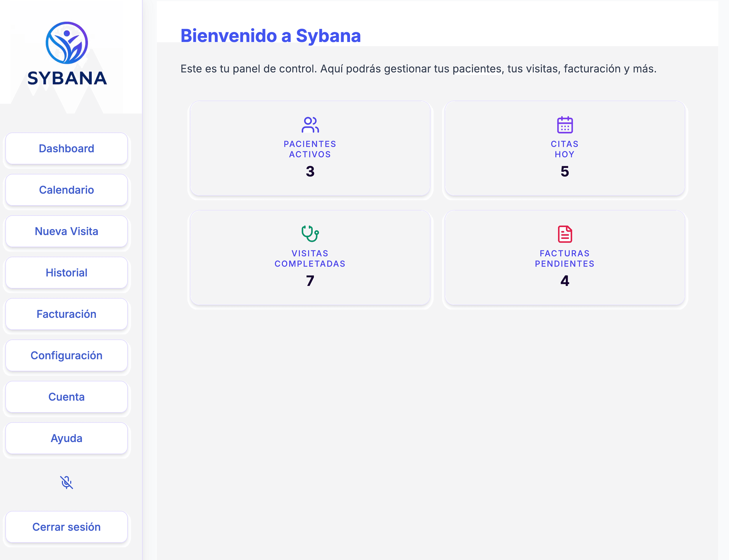
Task: Navigate to Facturación
Action: [66, 314]
